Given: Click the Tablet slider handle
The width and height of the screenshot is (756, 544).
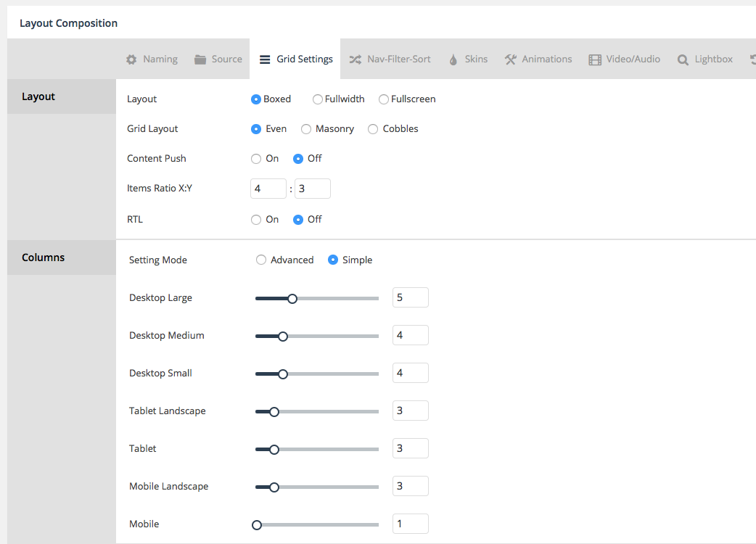Looking at the screenshot, I should [274, 450].
